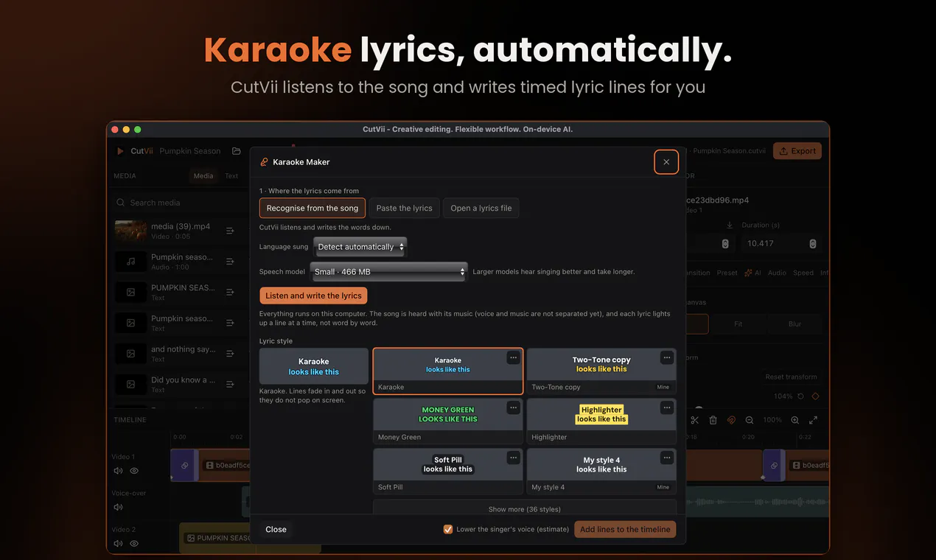Click the Close button at dialog bottom
Image resolution: width=936 pixels, height=560 pixels.
[x=276, y=529]
